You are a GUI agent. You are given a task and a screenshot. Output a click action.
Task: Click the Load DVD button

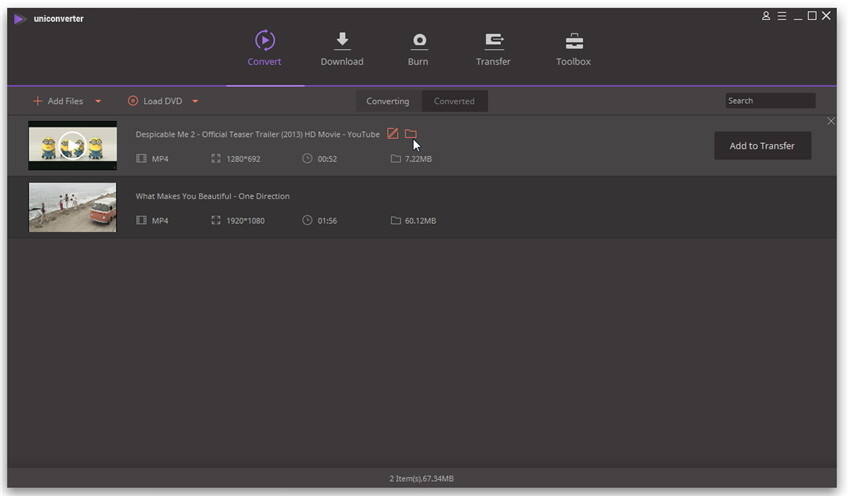coord(155,101)
